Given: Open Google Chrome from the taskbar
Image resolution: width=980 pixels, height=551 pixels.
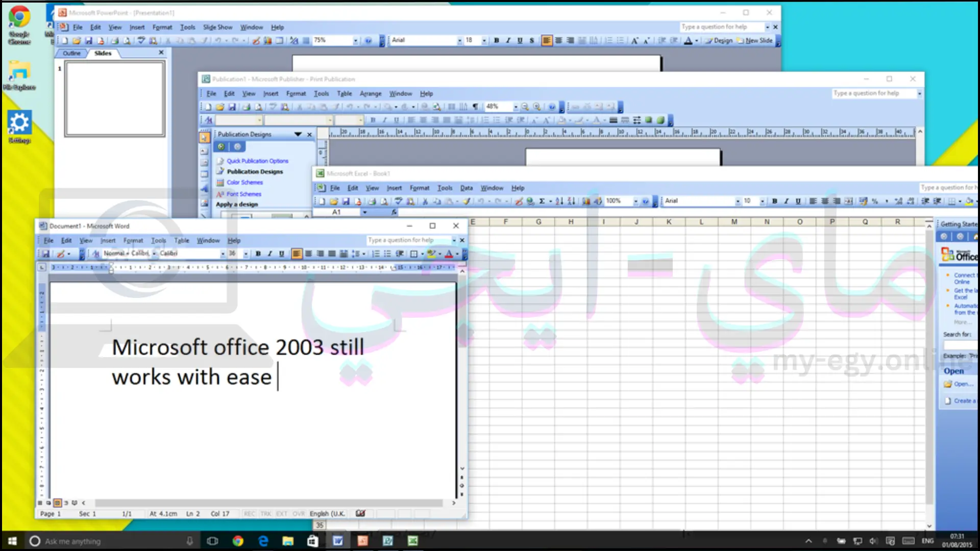Looking at the screenshot, I should pos(238,541).
